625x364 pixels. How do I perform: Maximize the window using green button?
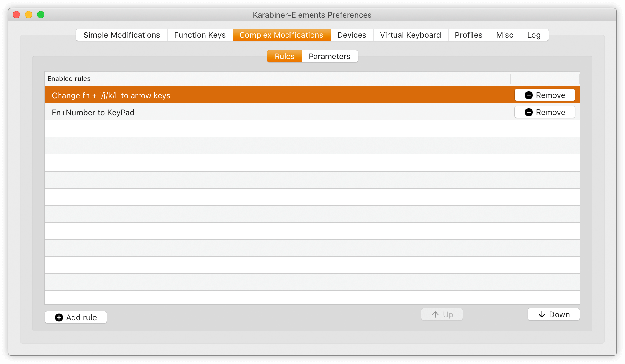click(41, 15)
